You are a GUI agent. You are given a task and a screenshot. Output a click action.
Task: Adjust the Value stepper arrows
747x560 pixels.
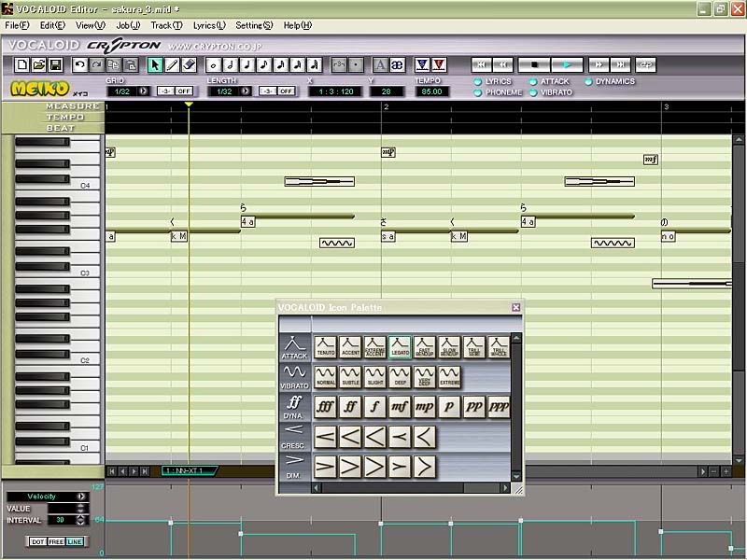pos(80,509)
